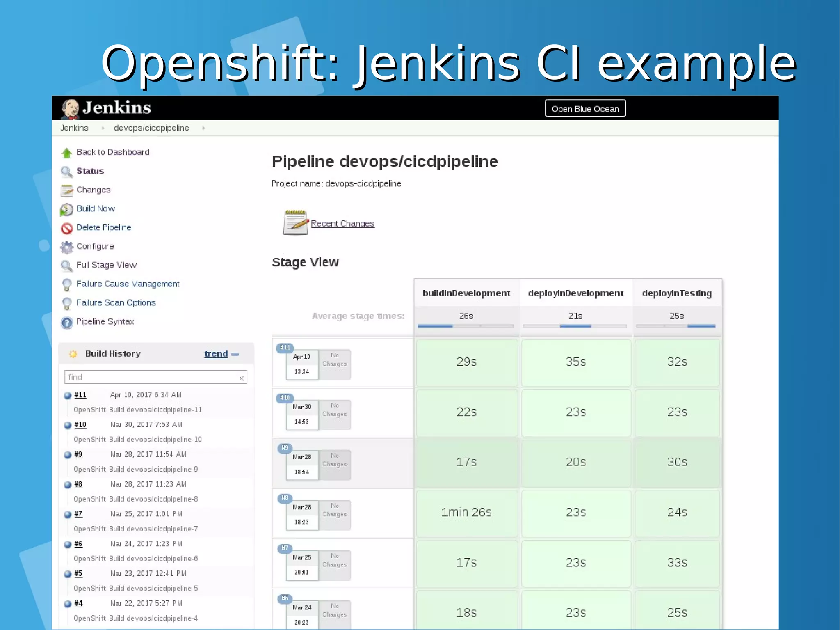
Task: Click the blue status ball for build #5
Action: pos(68,574)
